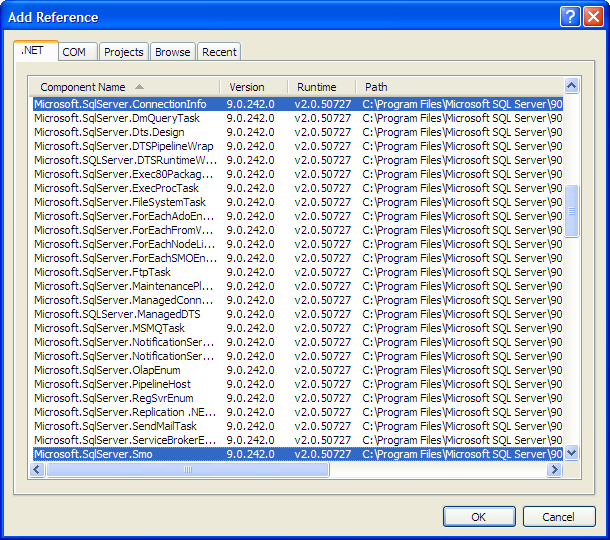Select Microsoft.SqlServer.PipelineHost row

298,384
